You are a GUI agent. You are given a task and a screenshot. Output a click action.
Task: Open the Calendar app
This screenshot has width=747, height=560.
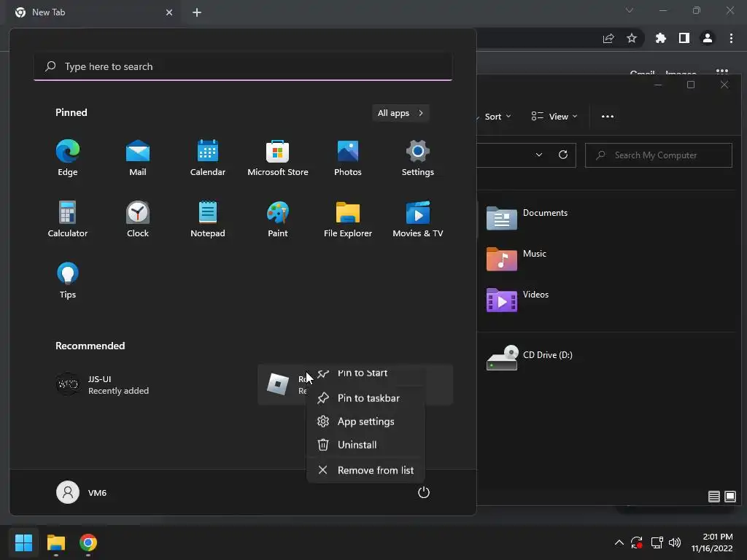click(x=208, y=158)
